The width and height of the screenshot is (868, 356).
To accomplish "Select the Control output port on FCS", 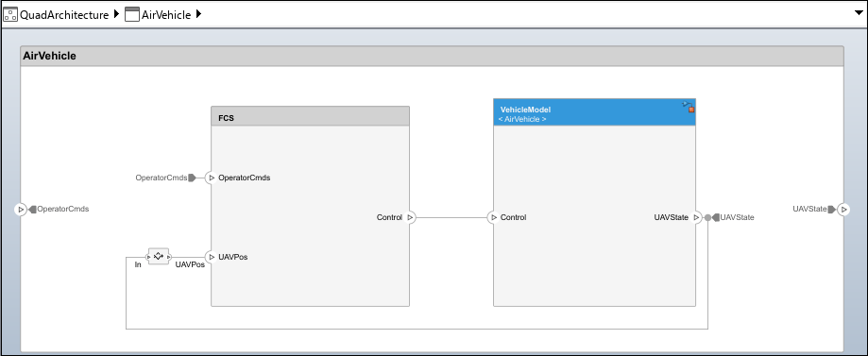I will tap(410, 217).
